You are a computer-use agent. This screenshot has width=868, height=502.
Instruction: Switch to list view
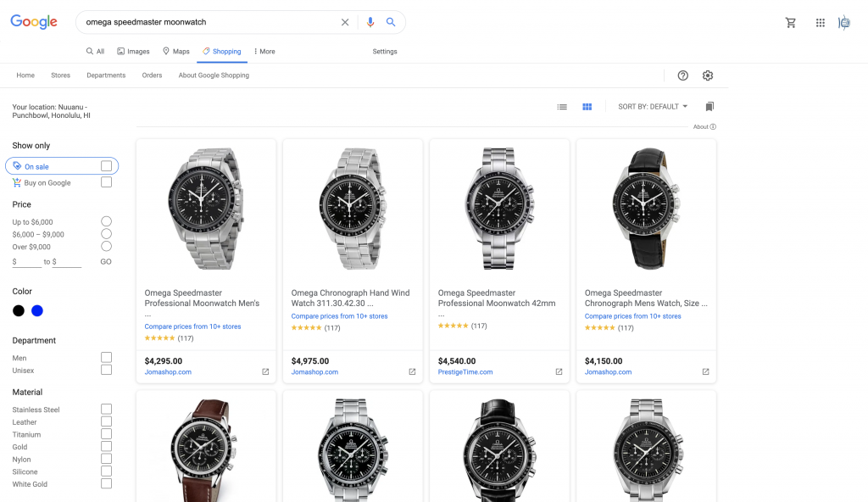562,107
